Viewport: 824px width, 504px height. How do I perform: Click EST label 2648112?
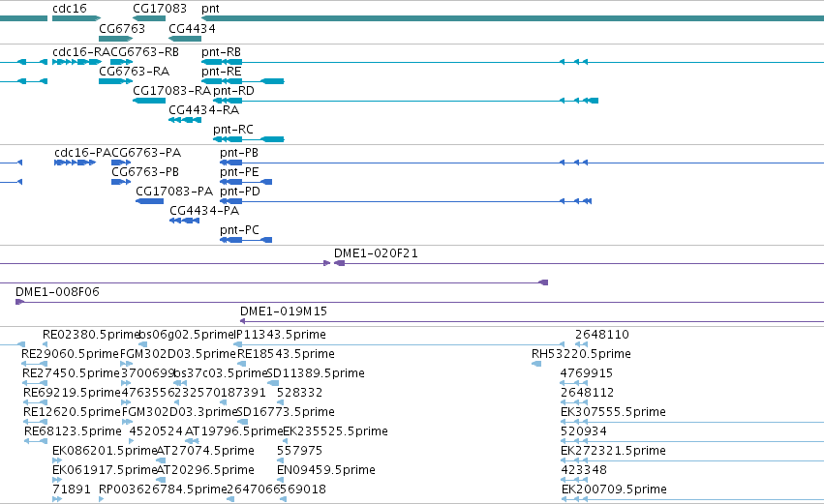(x=587, y=393)
